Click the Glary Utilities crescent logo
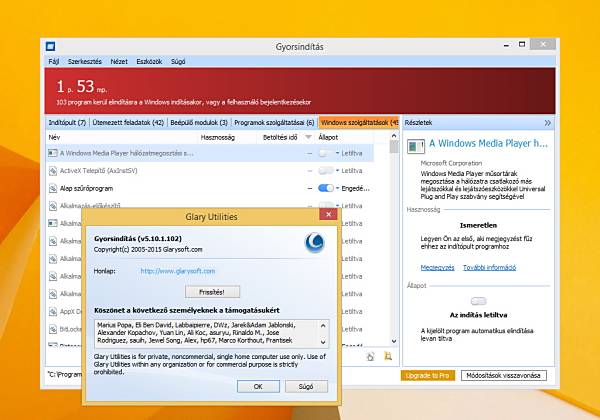 (x=315, y=243)
